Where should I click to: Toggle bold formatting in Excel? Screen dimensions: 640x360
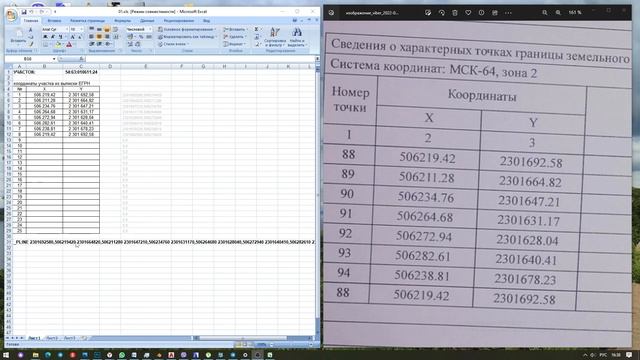point(45,37)
